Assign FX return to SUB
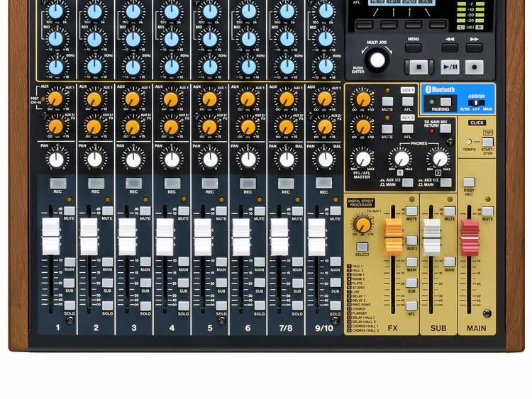The image size is (532, 399). (x=411, y=283)
